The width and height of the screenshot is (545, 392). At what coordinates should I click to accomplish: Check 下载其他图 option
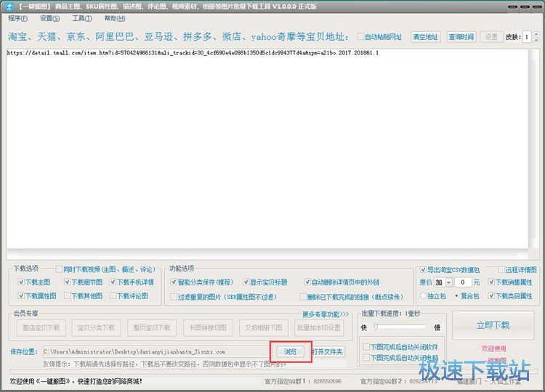[x=67, y=296]
